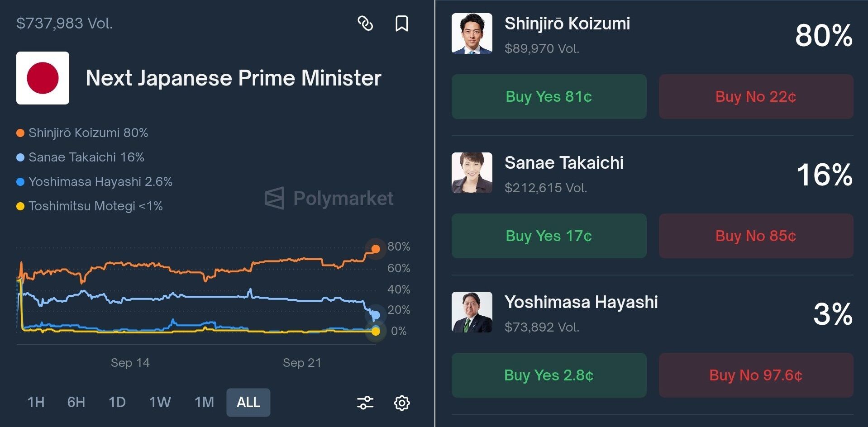This screenshot has height=427, width=868.
Task: Open chart settings gear icon
Action: pyautogui.click(x=401, y=403)
